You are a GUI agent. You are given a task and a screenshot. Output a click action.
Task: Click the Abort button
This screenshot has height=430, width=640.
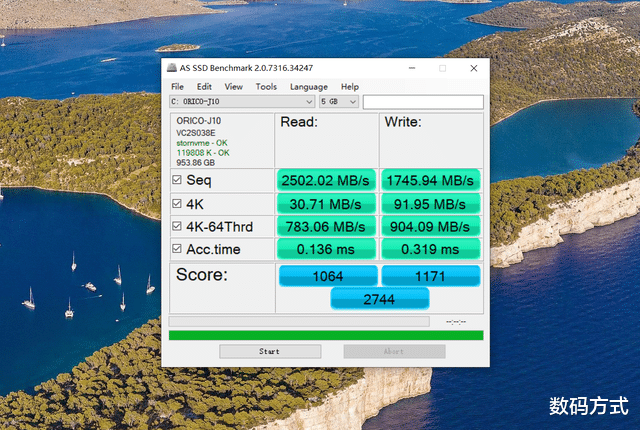[394, 351]
